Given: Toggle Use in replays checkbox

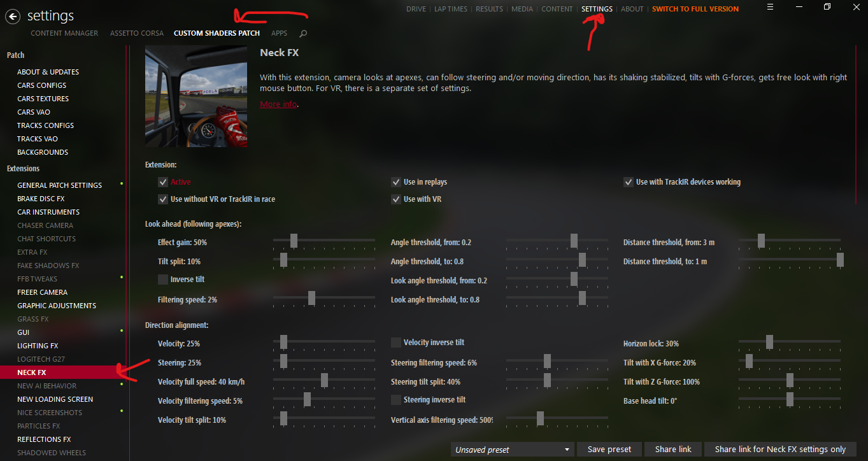Looking at the screenshot, I should click(396, 182).
